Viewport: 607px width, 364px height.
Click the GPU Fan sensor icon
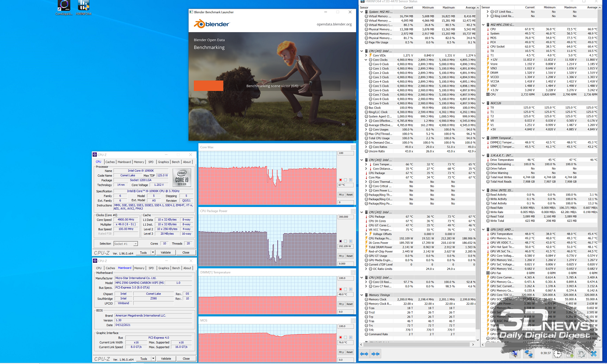click(488, 273)
